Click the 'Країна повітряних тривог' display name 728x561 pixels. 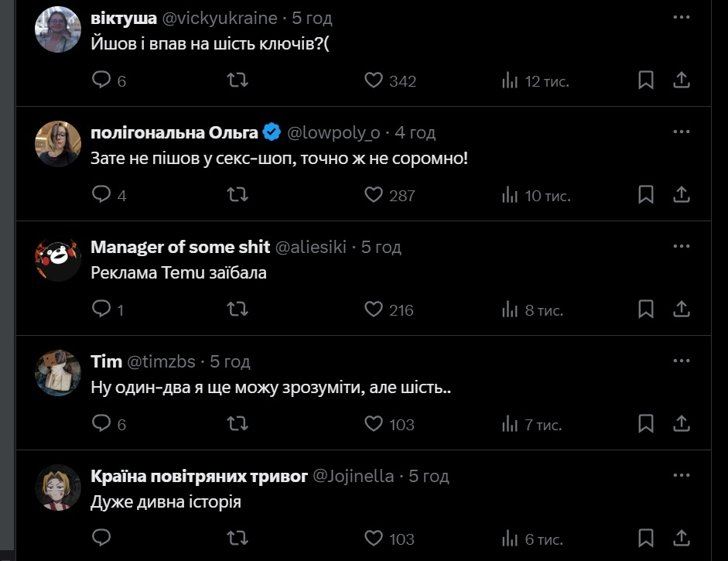tap(199, 476)
